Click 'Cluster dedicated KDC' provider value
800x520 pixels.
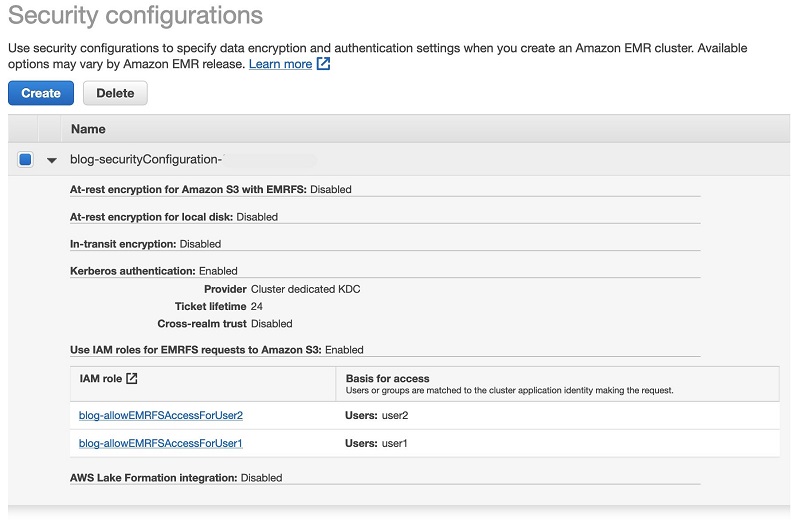[306, 289]
